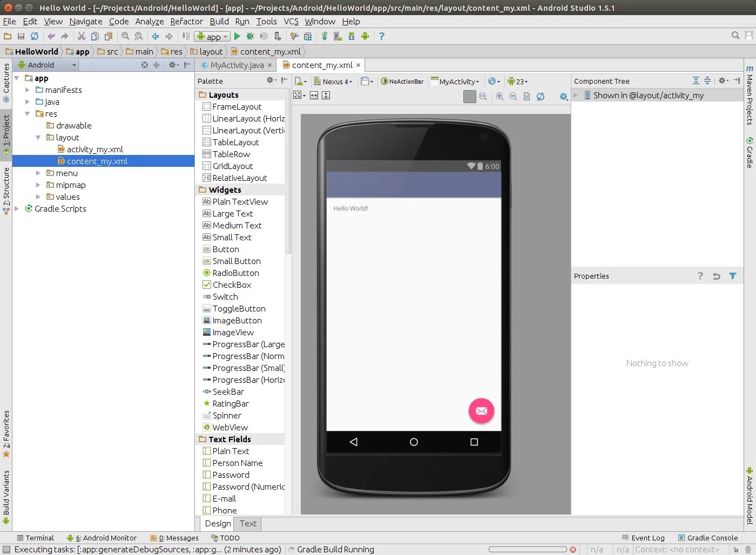
Task: Refresh the layout preview
Action: (541, 96)
